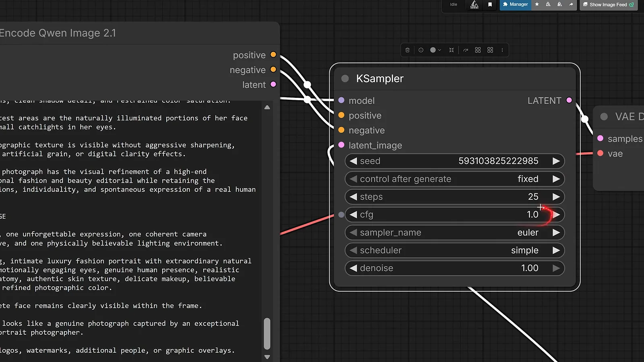The width and height of the screenshot is (644, 362).
Task: Delete the selected KSampler node with trash icon
Action: [x=407, y=50]
